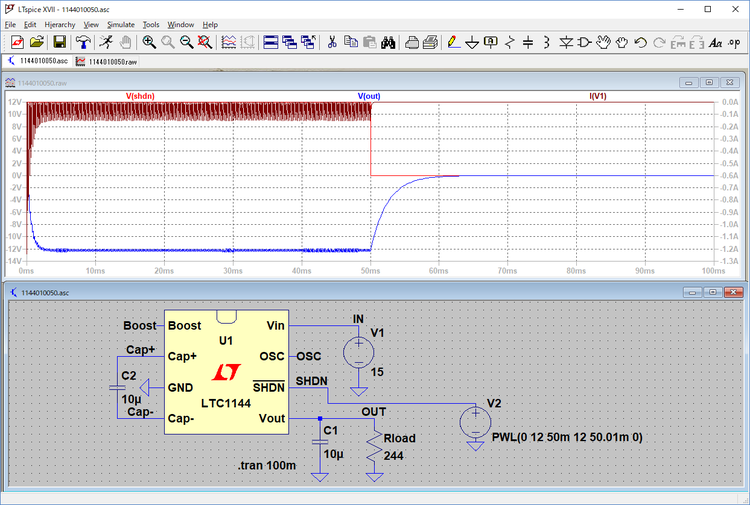Open the Control Panel hammer icon
The height and width of the screenshot is (505, 750).
tap(83, 42)
